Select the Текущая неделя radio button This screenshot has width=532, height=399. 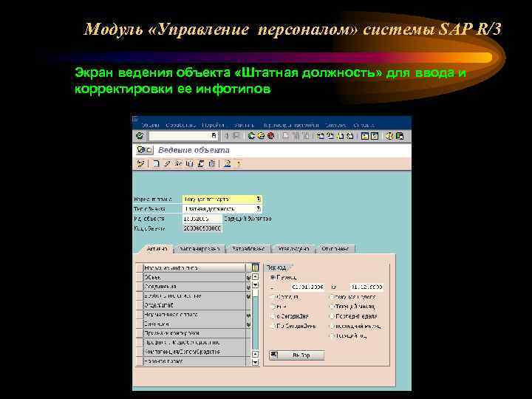(332, 297)
